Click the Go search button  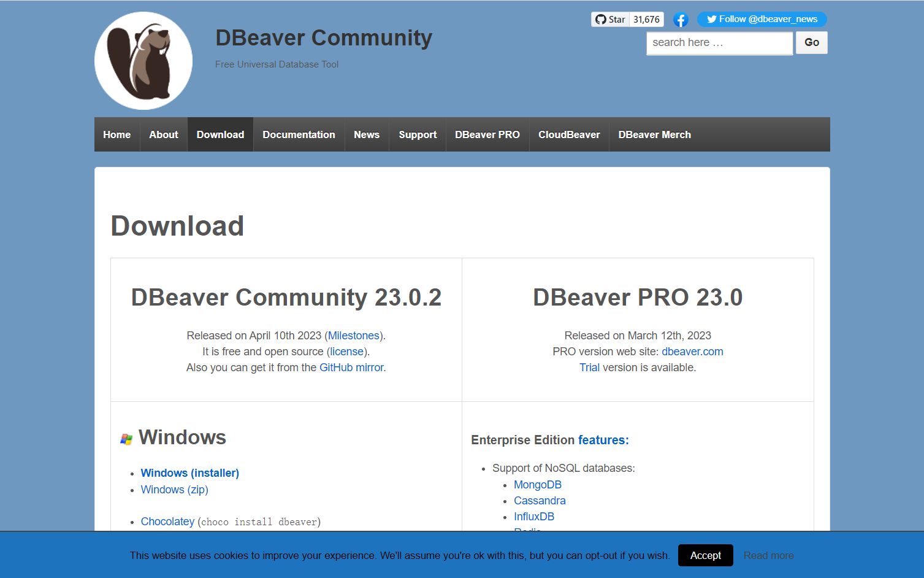pos(812,42)
